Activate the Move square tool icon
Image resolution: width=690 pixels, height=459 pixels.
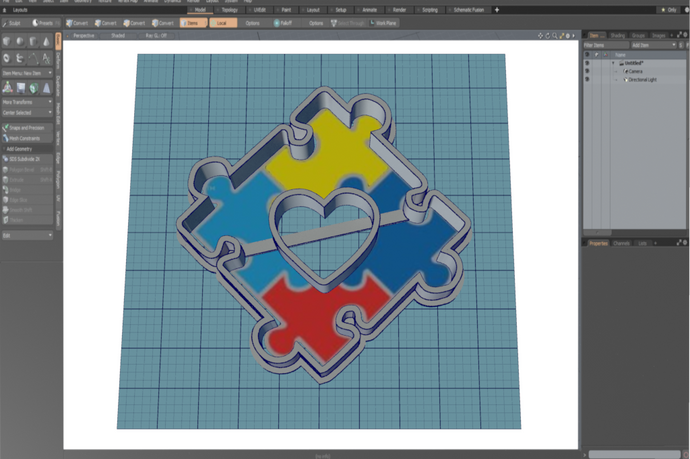(21, 88)
